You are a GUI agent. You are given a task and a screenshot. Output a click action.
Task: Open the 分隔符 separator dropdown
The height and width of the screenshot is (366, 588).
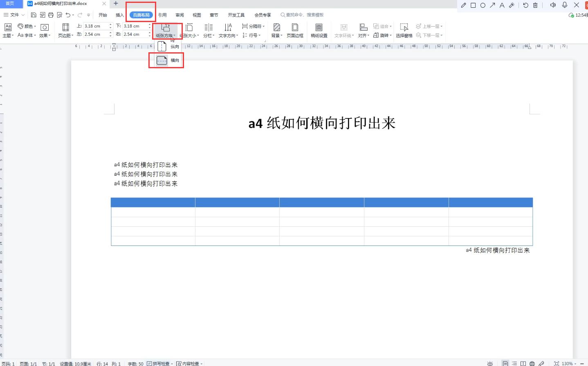(x=253, y=25)
